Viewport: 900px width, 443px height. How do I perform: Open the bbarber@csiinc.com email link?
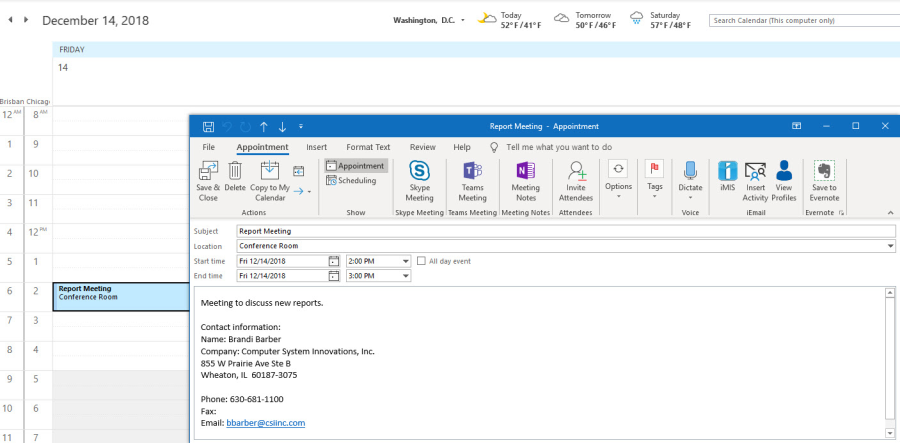[265, 423]
